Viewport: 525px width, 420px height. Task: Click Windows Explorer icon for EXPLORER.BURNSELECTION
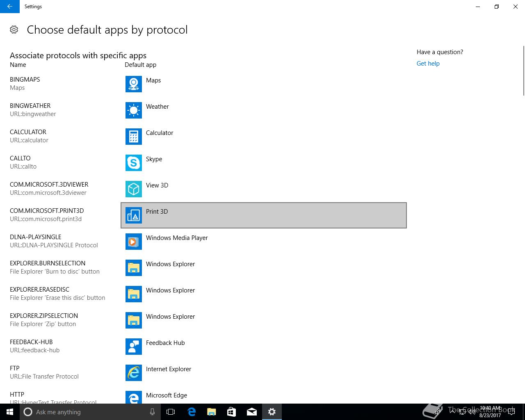click(134, 268)
